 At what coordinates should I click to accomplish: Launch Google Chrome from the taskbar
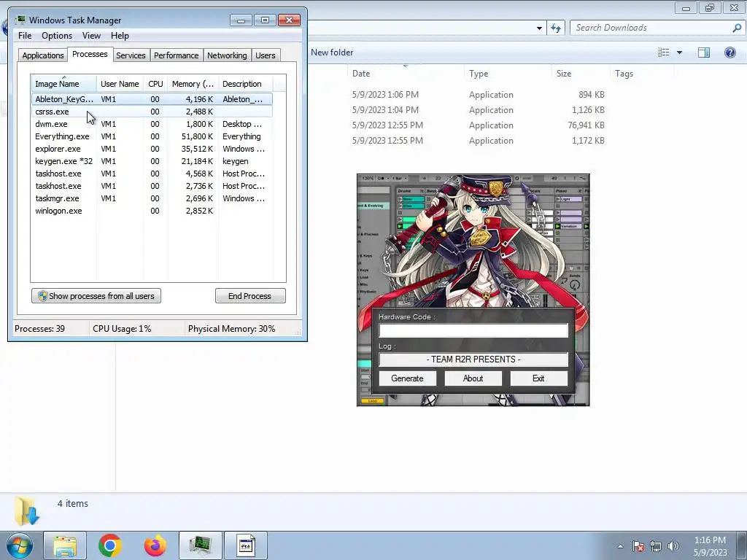110,545
